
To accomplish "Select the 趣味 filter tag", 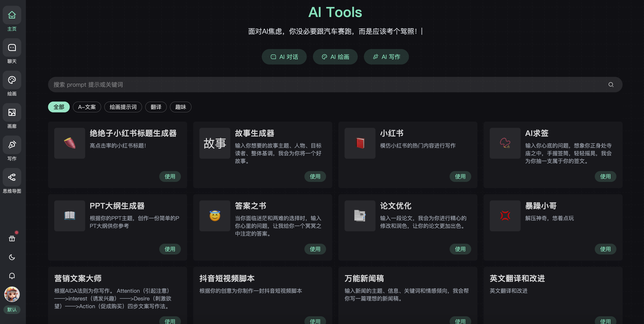I will tap(180, 107).
